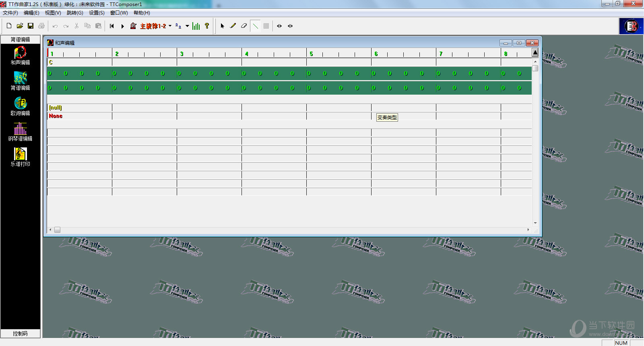The image size is (644, 346).
Task: Click the copy icon
Action: pyautogui.click(x=87, y=26)
